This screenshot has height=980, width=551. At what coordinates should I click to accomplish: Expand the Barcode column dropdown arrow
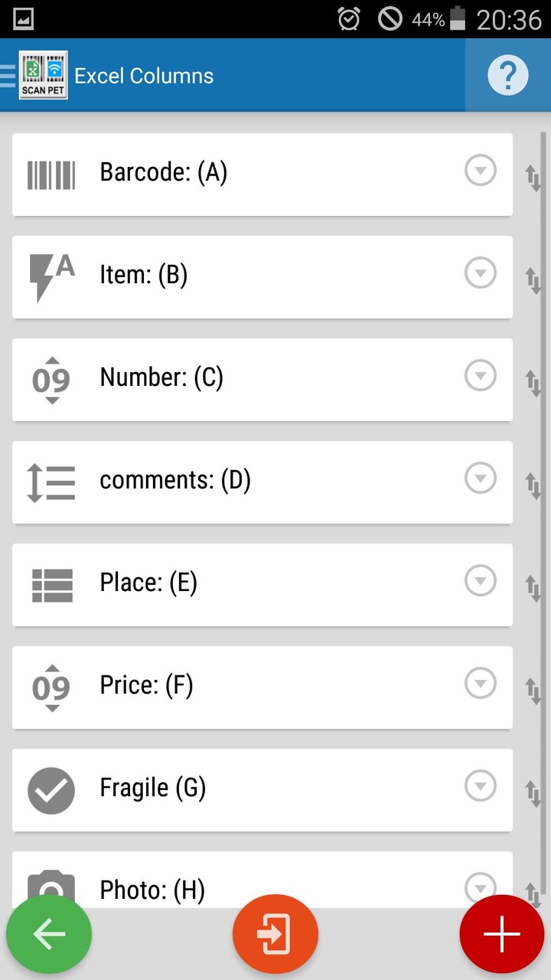481,171
